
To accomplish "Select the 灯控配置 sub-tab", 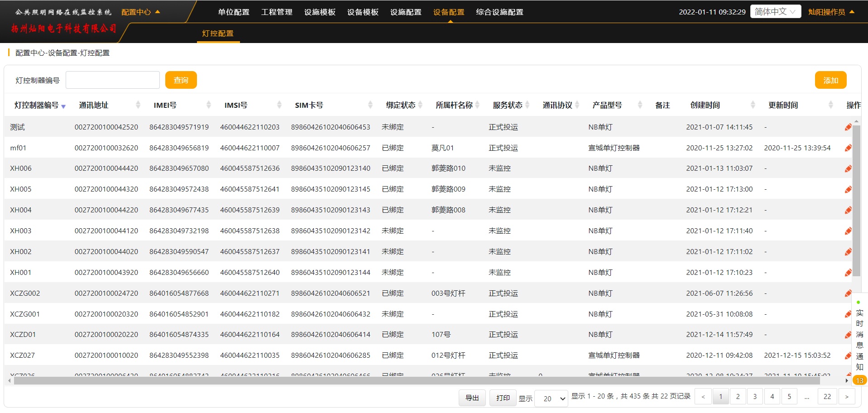I will coord(218,34).
